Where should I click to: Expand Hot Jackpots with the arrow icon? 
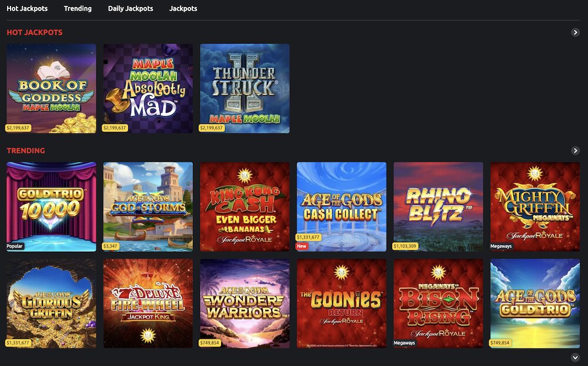coord(575,32)
